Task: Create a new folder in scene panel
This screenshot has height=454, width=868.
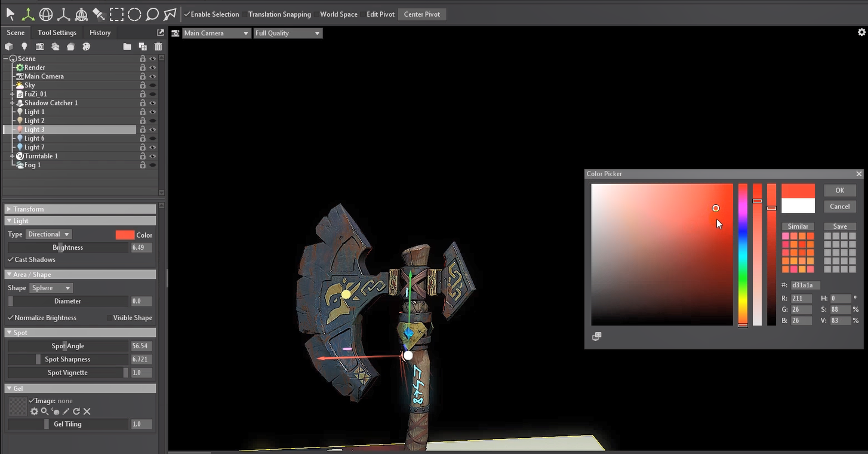Action: [127, 47]
